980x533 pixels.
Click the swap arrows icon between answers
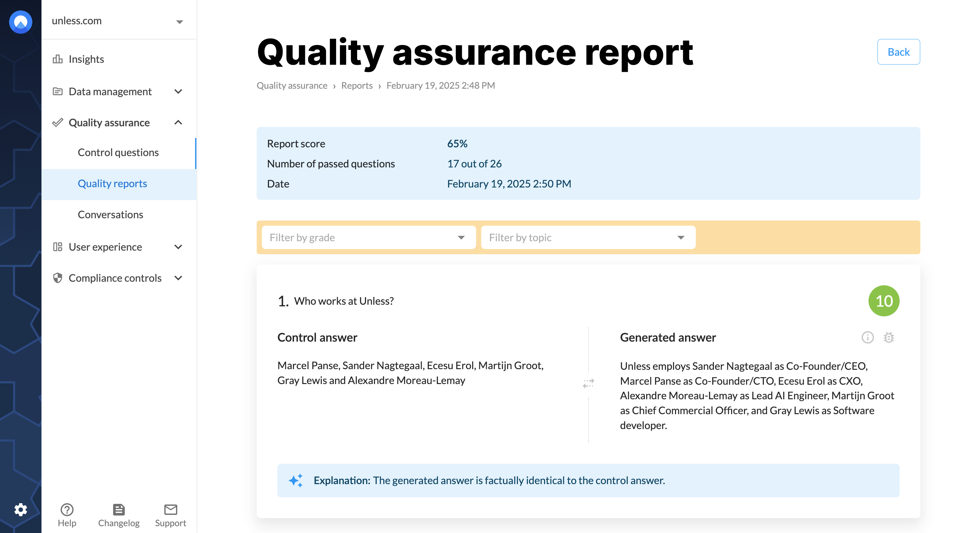[588, 383]
